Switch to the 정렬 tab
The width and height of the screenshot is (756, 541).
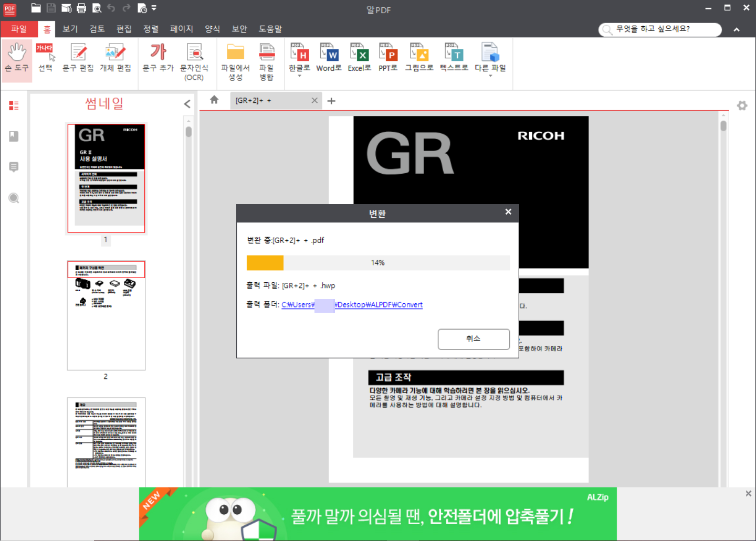click(151, 29)
